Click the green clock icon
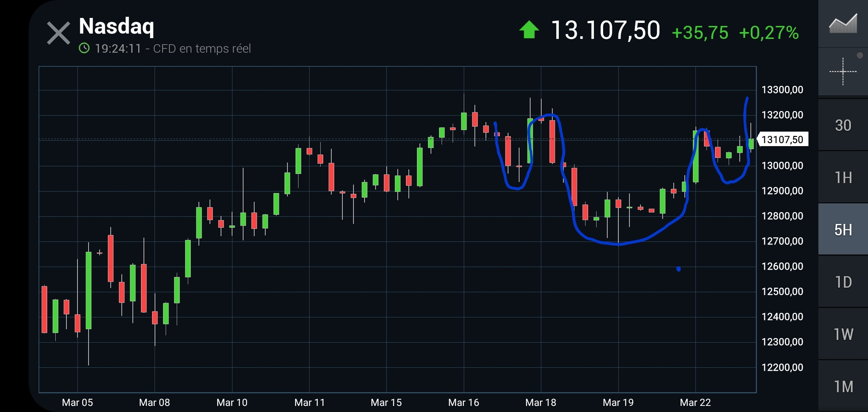The image size is (868, 412). point(84,48)
